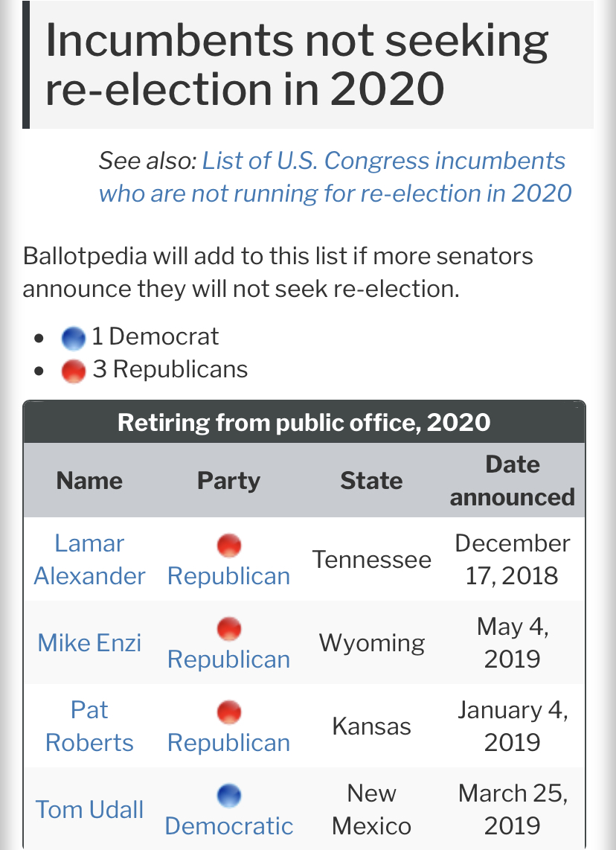Click Republican link in Pat Roberts row
616x850 pixels.
tap(228, 744)
